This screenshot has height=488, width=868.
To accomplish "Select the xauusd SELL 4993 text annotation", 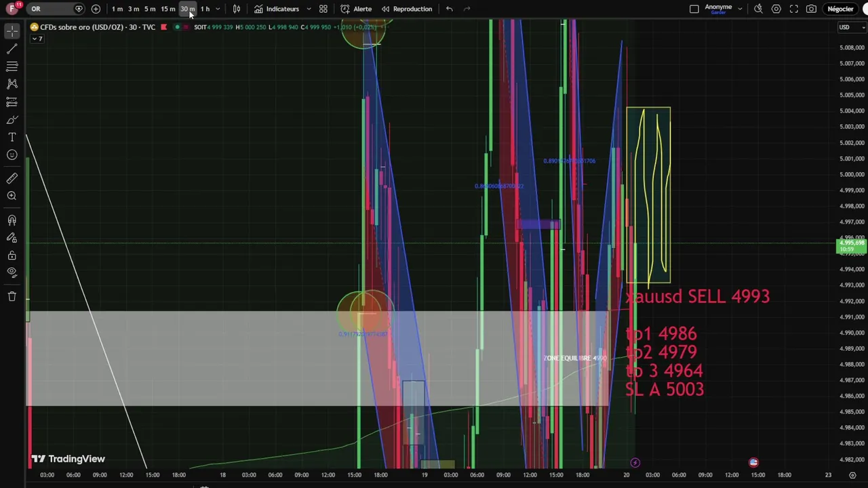I will click(x=697, y=296).
